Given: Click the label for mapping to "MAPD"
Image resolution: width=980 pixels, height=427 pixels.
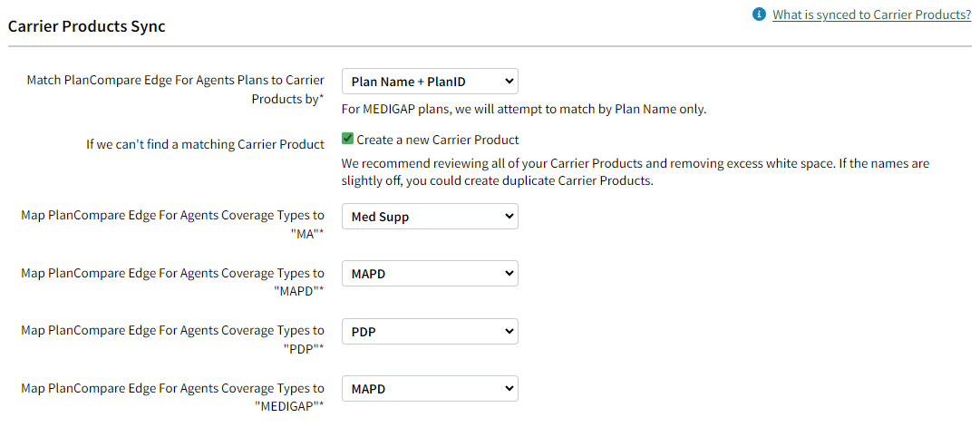Looking at the screenshot, I should [172, 282].
